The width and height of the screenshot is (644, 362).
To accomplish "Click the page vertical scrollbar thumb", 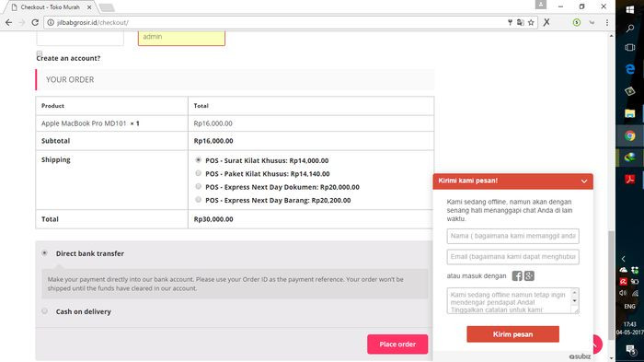I will [611, 286].
